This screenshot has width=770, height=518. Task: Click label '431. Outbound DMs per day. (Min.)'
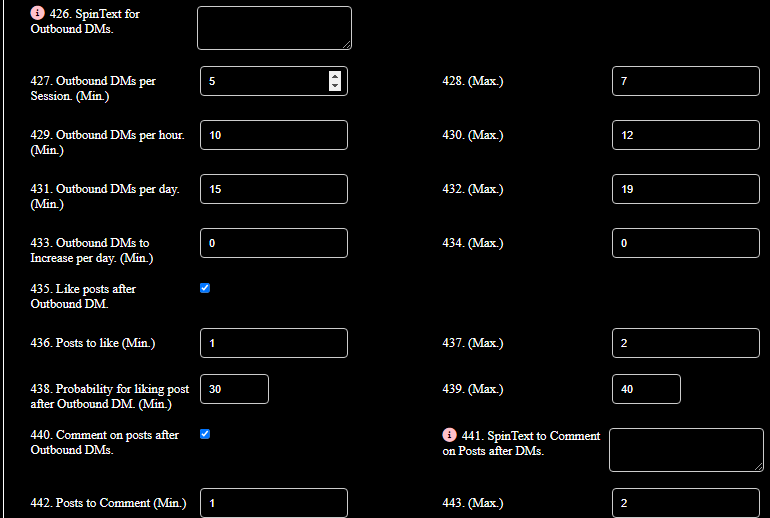pyautogui.click(x=105, y=196)
